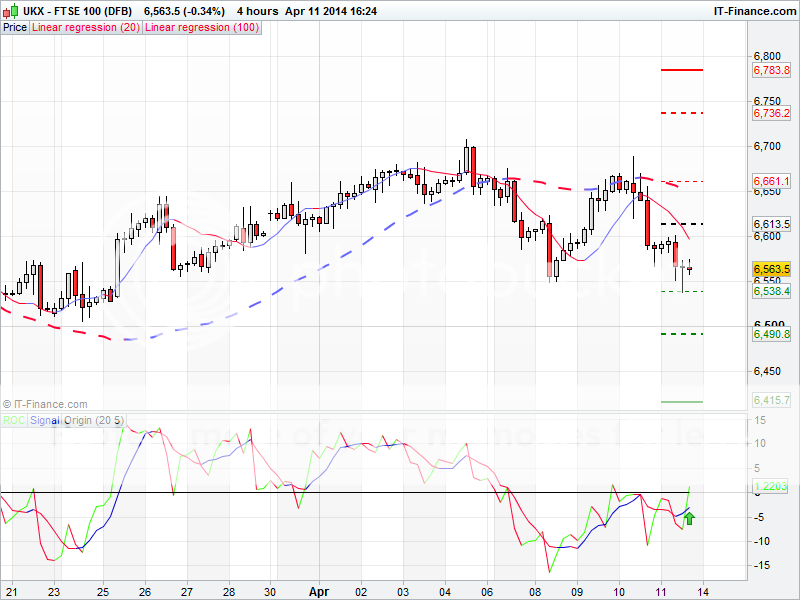Click the candlestick icon beside UKX title
This screenshot has width=800, height=600.
10,10
